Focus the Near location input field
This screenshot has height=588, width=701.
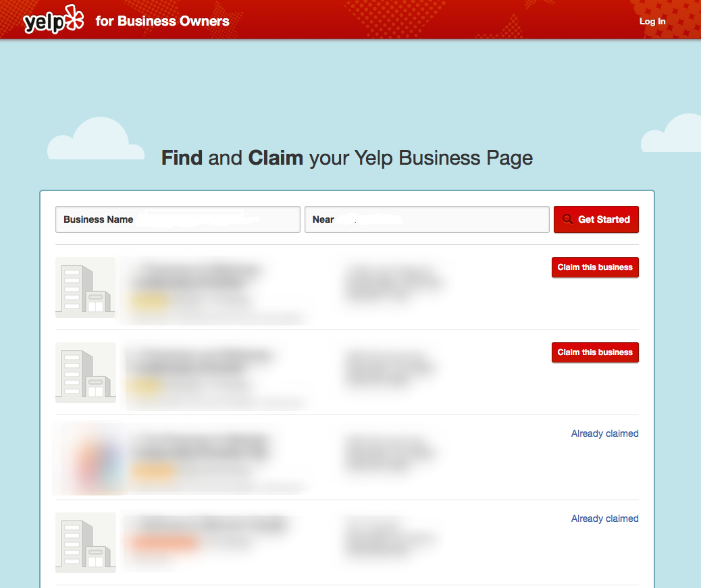tap(427, 219)
